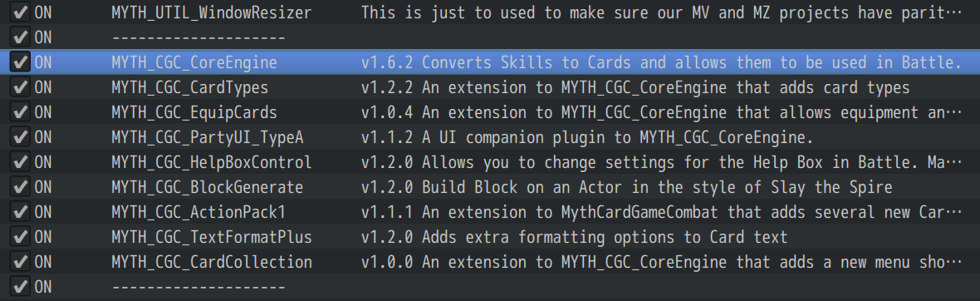
Task: Click the v1.6.2 CoreEngine description text
Action: click(x=661, y=62)
